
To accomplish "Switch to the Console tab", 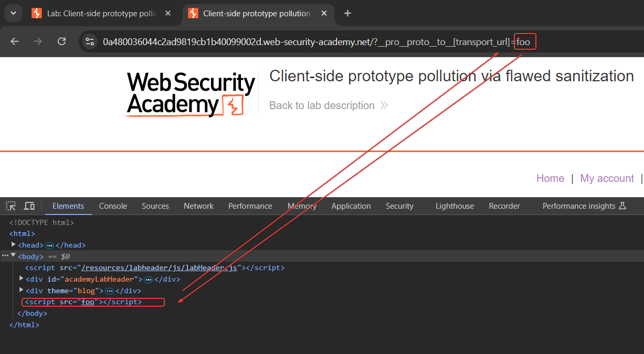I will pyautogui.click(x=113, y=206).
